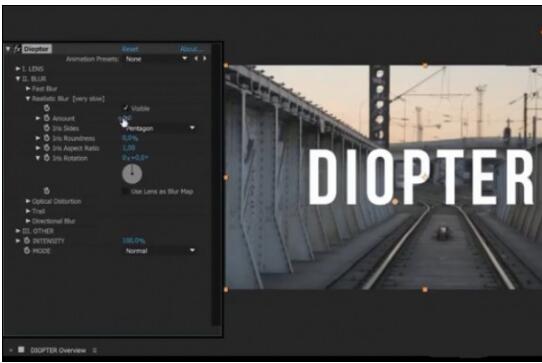542x363 pixels.
Task: Expand the Iris Roundness property arrow
Action: click(38, 138)
